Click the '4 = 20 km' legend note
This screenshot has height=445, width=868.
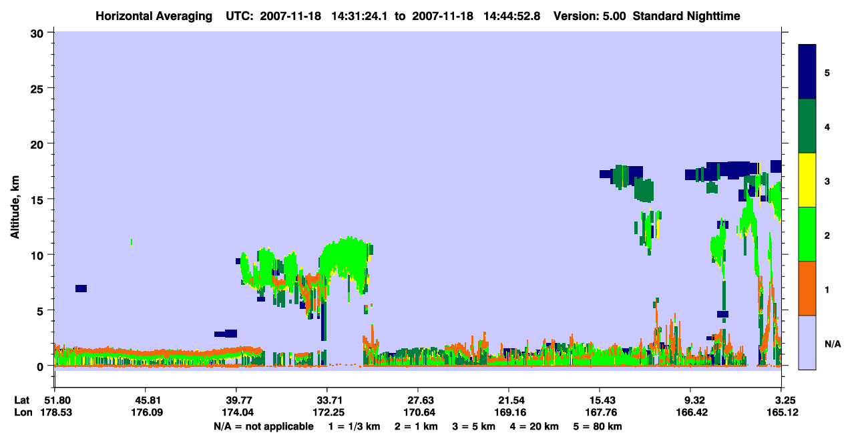pos(535,426)
